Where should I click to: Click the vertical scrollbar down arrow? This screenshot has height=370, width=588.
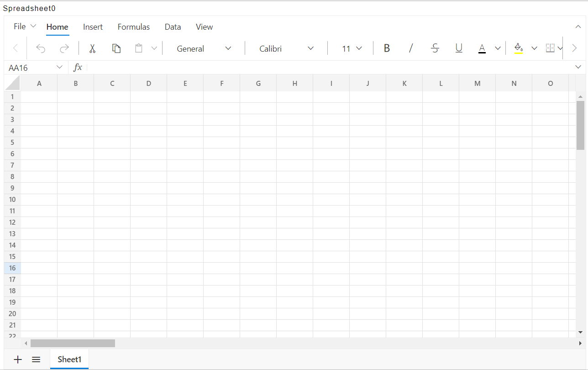coord(581,332)
